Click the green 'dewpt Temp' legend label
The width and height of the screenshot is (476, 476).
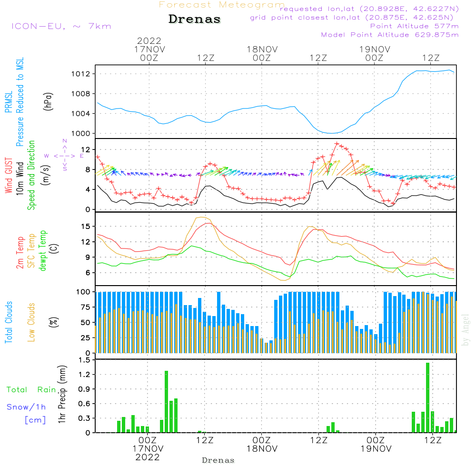tap(42, 250)
